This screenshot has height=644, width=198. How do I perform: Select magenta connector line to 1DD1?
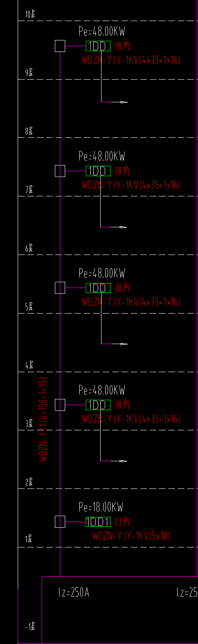point(75,522)
